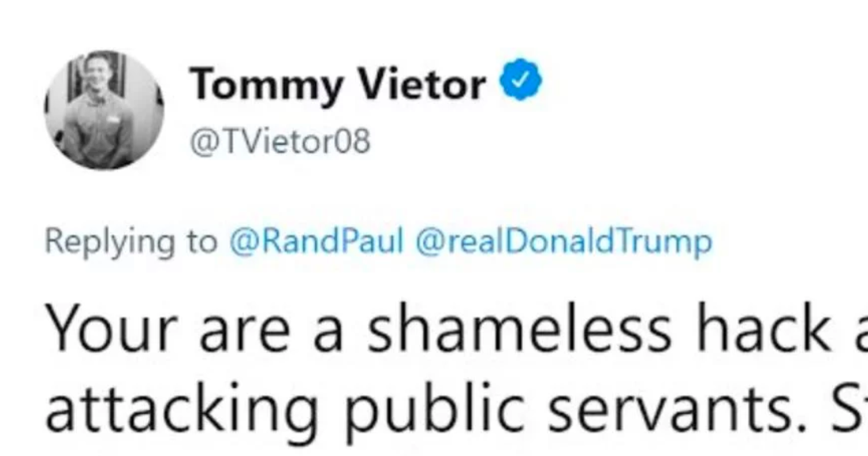Click the 'attacking public servants' tweet line
The width and height of the screenshot is (868, 456).
[456, 411]
